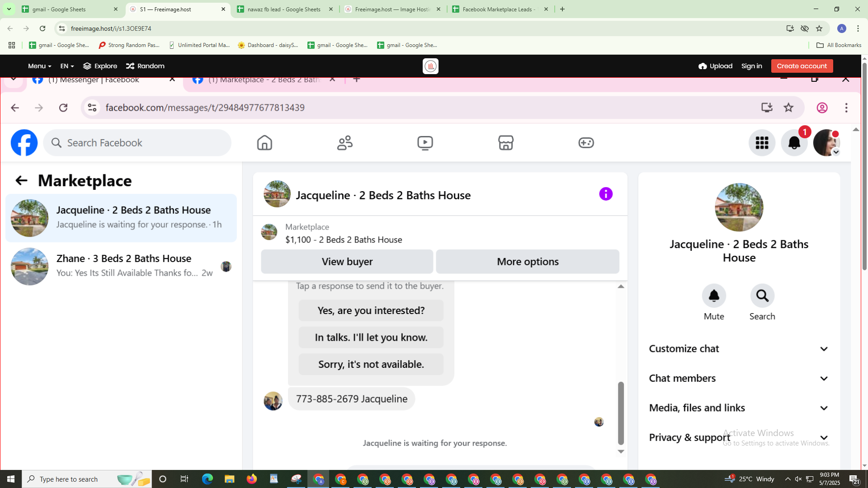Image resolution: width=868 pixels, height=488 pixels.
Task: Open Facebook Marketplace store icon
Action: pos(505,143)
